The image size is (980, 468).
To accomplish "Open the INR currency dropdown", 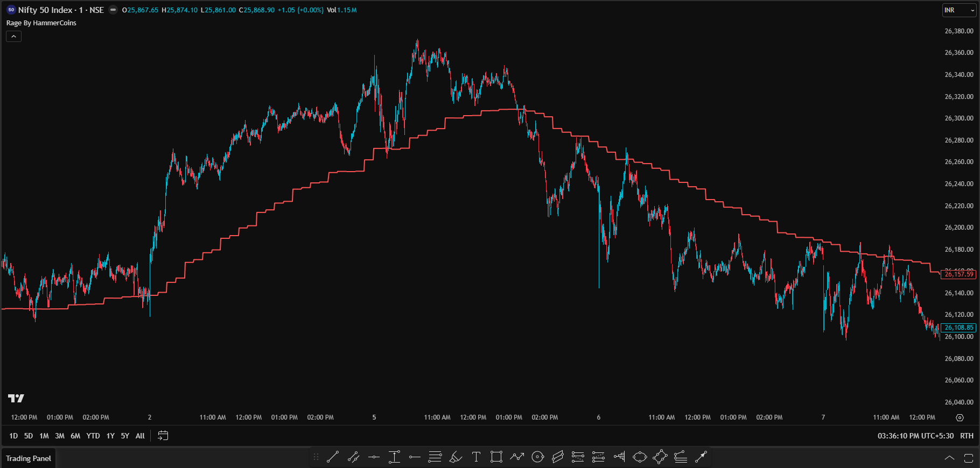I will coord(958,10).
